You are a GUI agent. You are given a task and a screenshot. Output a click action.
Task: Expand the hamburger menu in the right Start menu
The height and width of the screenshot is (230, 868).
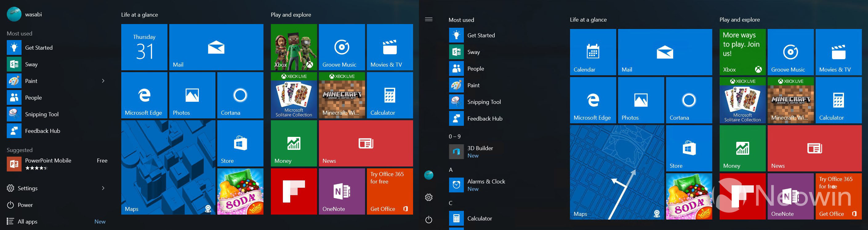(x=428, y=19)
